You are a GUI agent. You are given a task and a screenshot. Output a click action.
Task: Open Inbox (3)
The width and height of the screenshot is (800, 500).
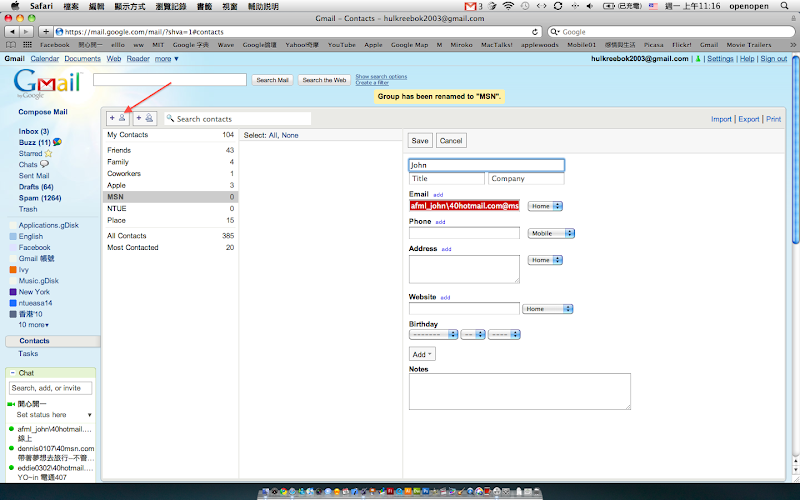coord(34,131)
